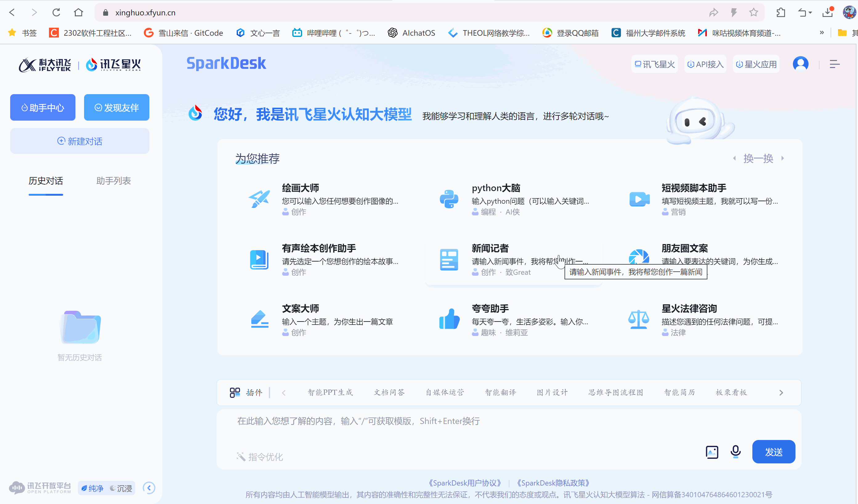
Task: Select the 历史对话 tab
Action: pyautogui.click(x=46, y=181)
